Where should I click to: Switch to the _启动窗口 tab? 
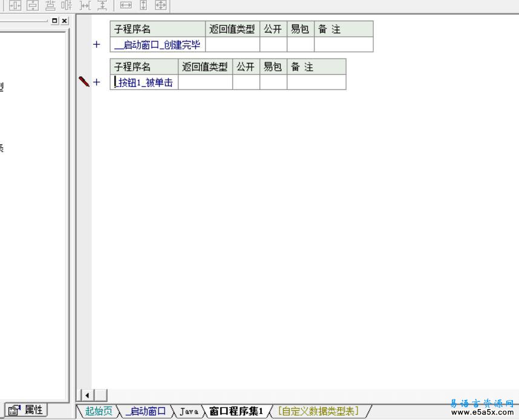click(x=146, y=411)
